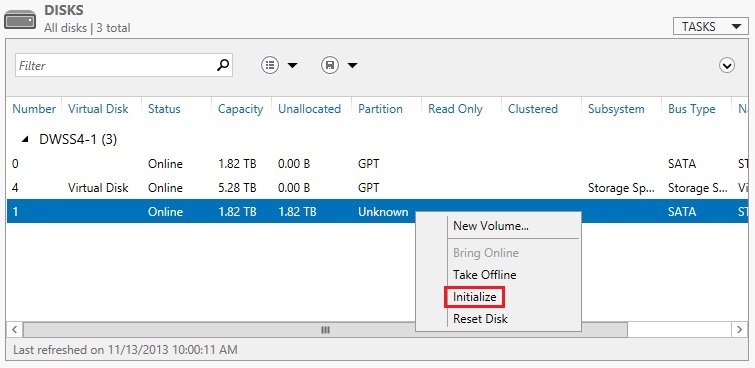Click the Storage S... bus type cell

coord(697,188)
